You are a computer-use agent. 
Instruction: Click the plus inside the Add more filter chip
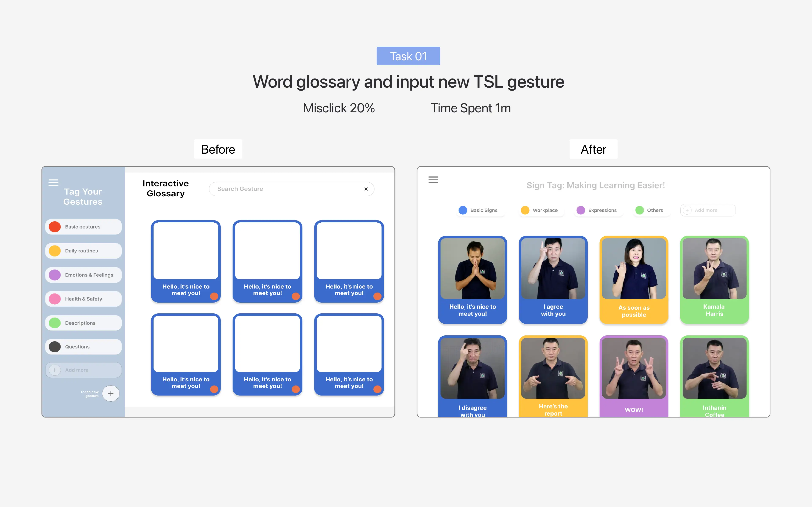point(687,210)
